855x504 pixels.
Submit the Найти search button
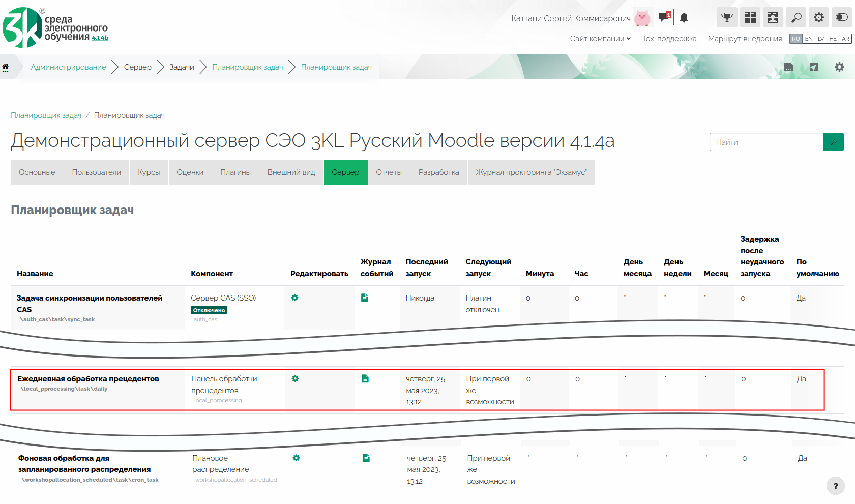pyautogui.click(x=833, y=142)
